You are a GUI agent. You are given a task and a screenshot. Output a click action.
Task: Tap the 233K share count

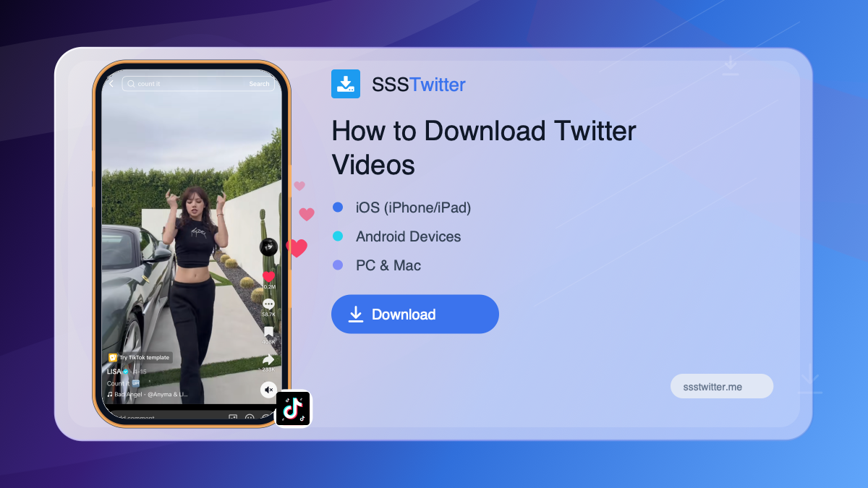pos(268,369)
